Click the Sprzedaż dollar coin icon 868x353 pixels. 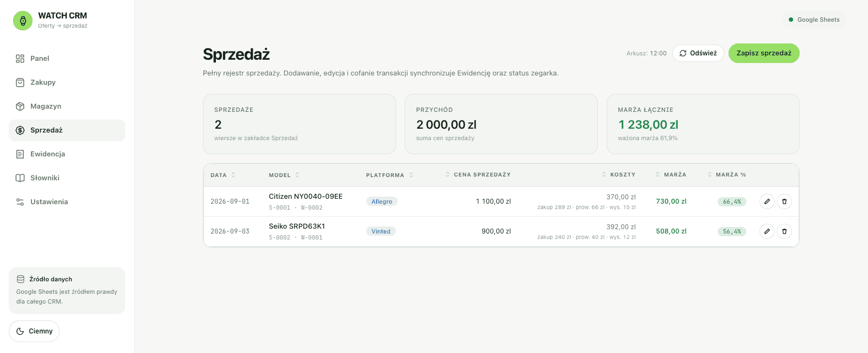20,130
